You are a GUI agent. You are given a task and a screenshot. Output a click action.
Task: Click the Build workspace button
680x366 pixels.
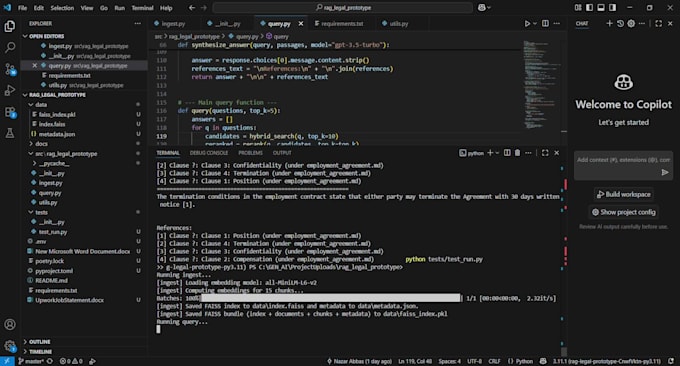[624, 194]
